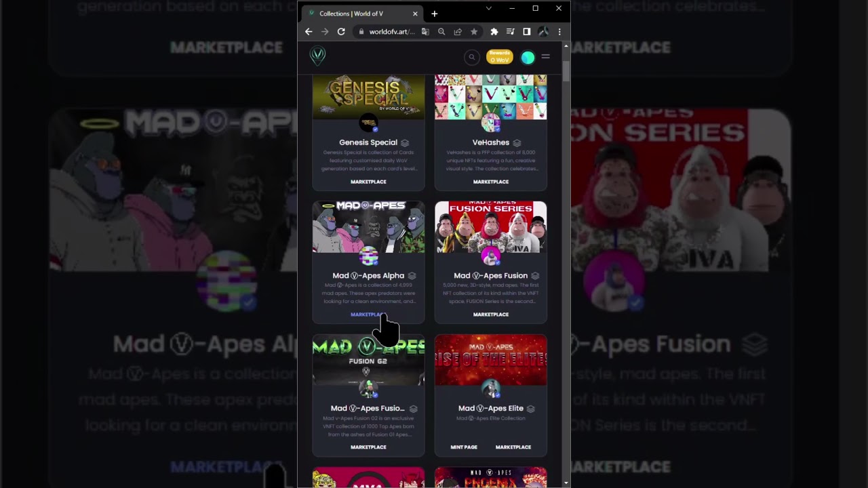Go back with the browser back arrow
Image resolution: width=868 pixels, height=488 pixels.
coord(309,32)
